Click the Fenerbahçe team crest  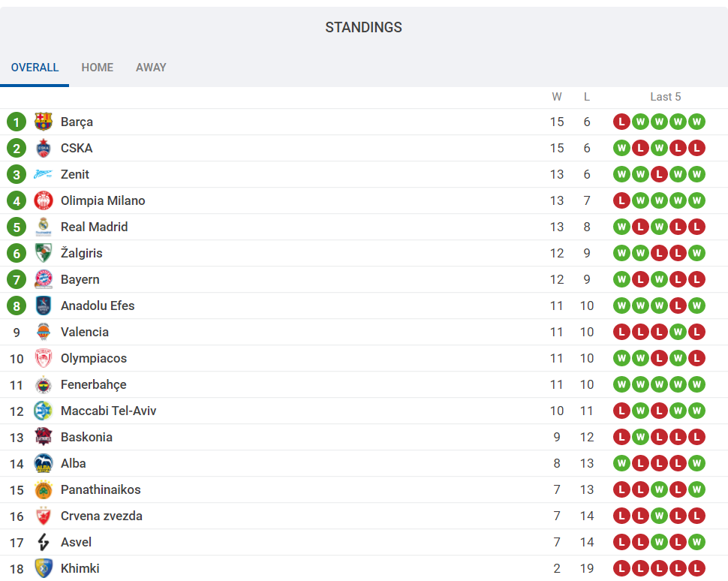click(x=44, y=384)
